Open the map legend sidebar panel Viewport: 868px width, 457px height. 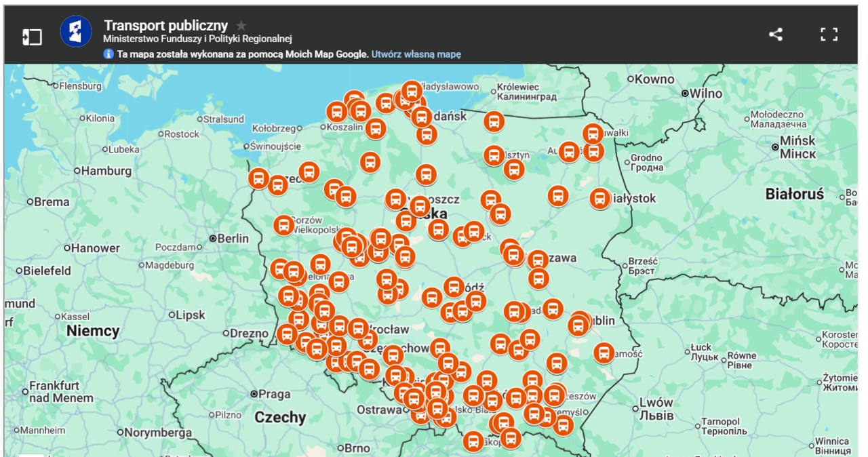(x=32, y=37)
